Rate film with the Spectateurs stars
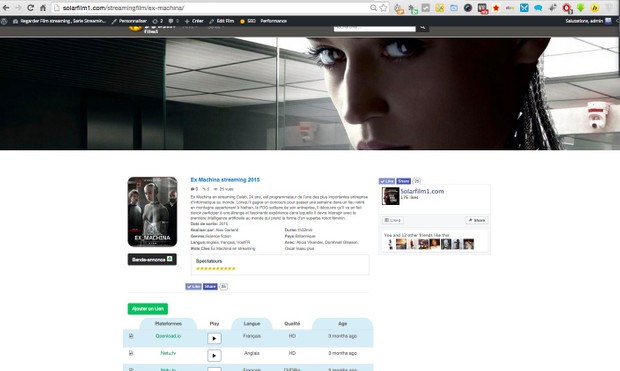620x371 pixels. point(215,269)
